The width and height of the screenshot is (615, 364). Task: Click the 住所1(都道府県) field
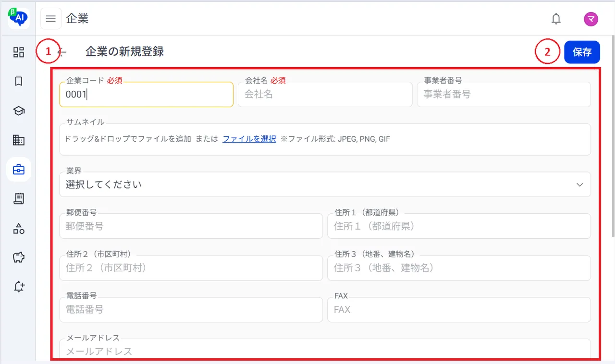click(459, 226)
